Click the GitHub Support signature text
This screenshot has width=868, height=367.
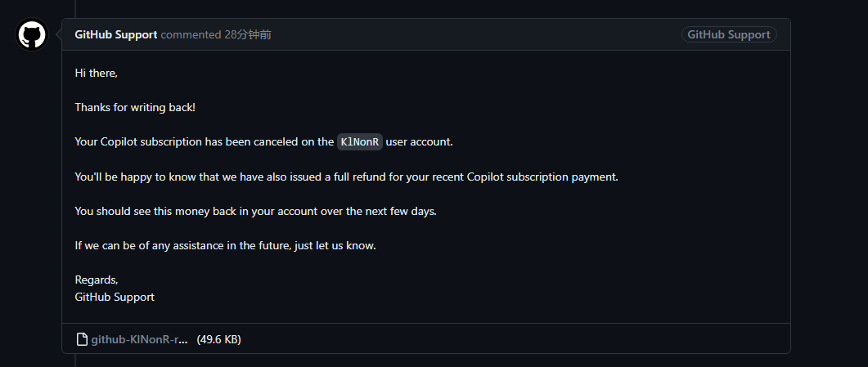tap(115, 297)
